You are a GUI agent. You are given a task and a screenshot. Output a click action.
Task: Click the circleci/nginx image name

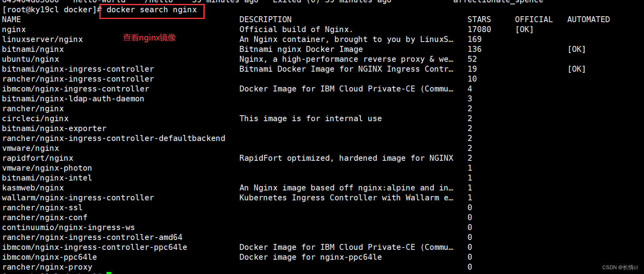coord(35,118)
